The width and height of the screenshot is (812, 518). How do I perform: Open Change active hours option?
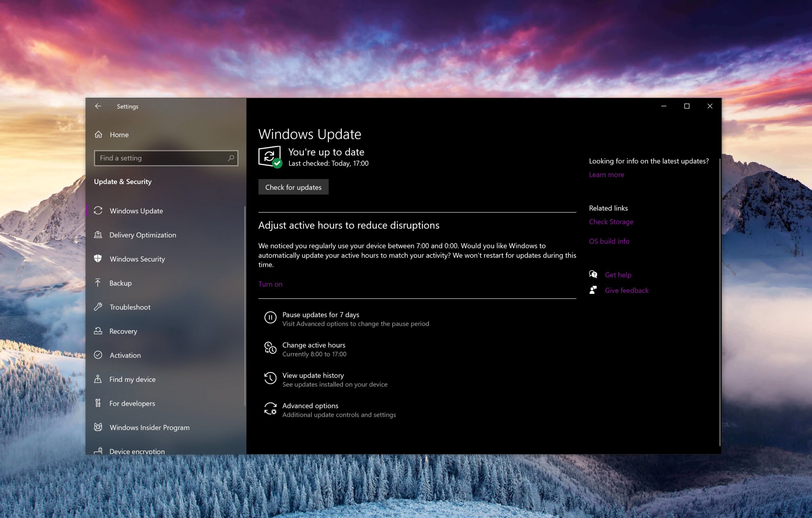pyautogui.click(x=417, y=349)
